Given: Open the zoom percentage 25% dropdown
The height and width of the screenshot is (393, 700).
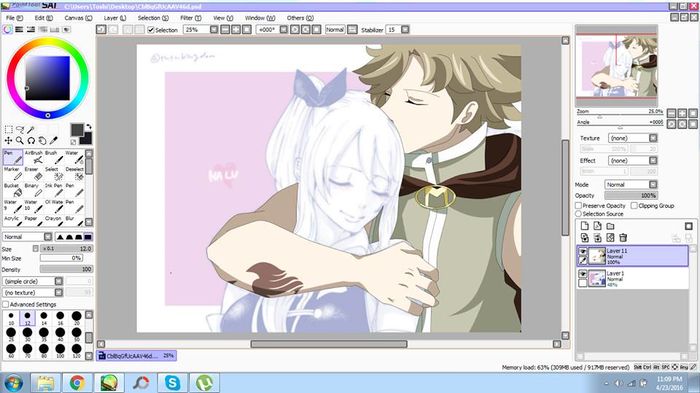Looking at the screenshot, I should 214,29.
